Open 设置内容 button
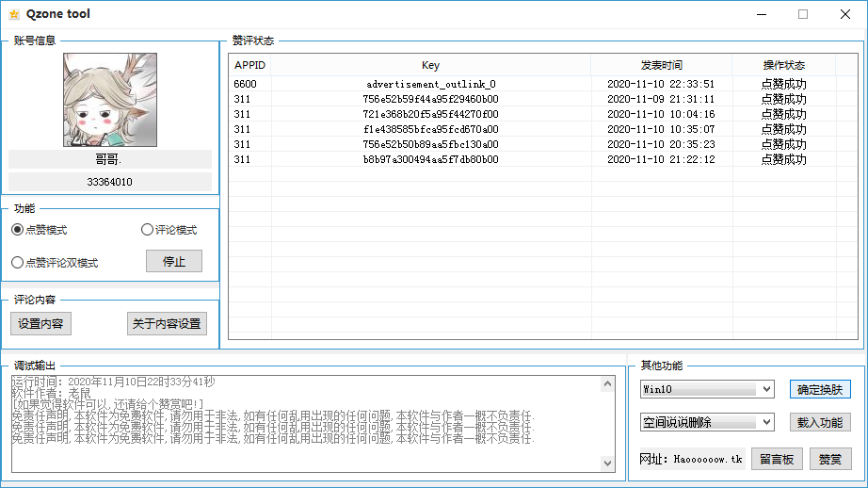The width and height of the screenshot is (868, 488). tap(40, 323)
